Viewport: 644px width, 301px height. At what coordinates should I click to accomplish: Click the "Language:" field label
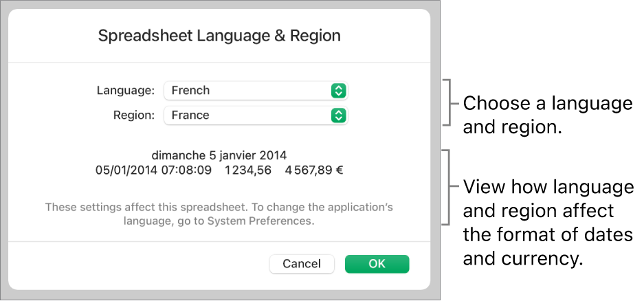126,90
